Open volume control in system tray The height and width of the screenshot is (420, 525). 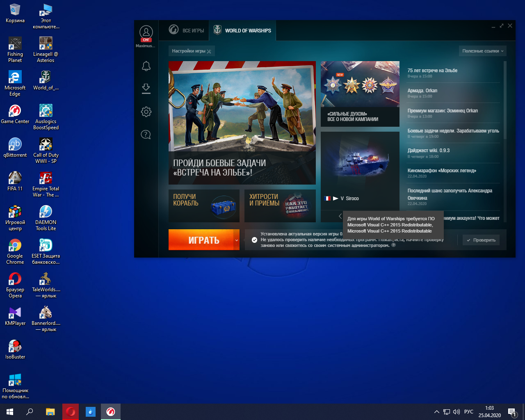point(456,412)
